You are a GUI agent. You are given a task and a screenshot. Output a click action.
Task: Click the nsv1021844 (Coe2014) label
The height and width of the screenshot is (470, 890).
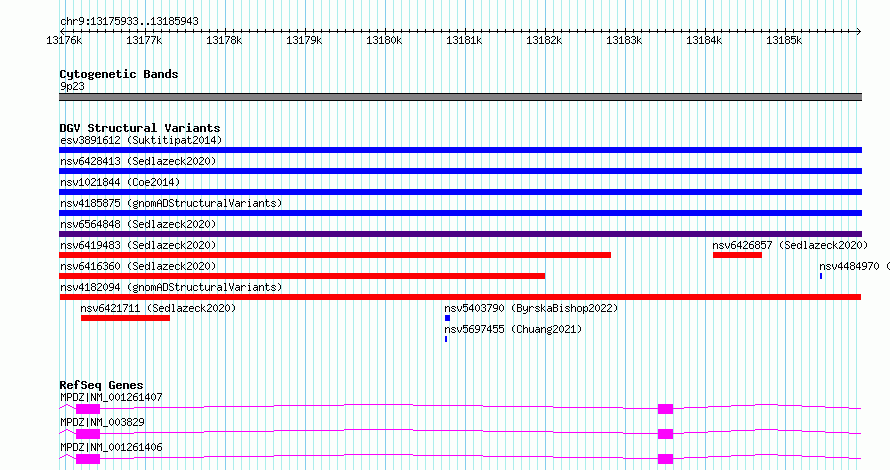pyautogui.click(x=120, y=182)
